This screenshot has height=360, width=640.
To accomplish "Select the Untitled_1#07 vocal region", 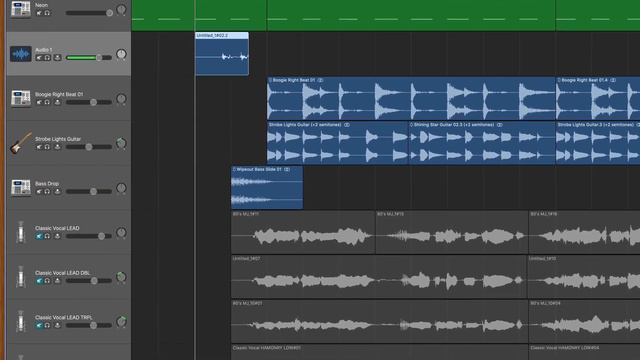I will coord(379,277).
